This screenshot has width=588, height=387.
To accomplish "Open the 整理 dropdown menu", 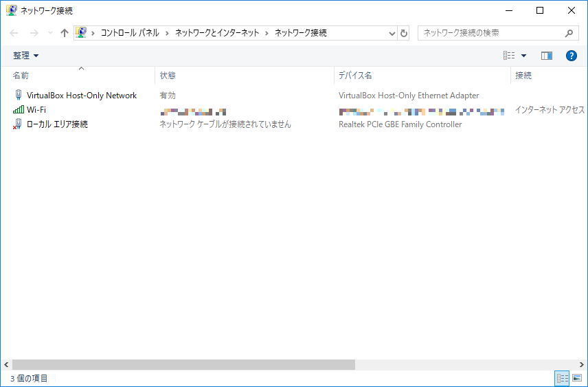I will 26,56.
